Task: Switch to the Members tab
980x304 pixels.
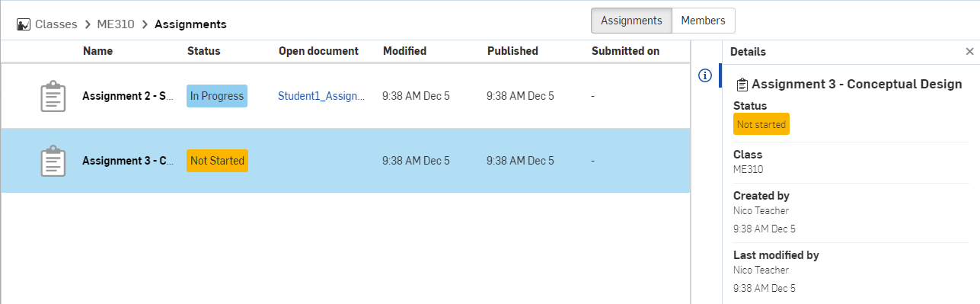Action: click(703, 21)
